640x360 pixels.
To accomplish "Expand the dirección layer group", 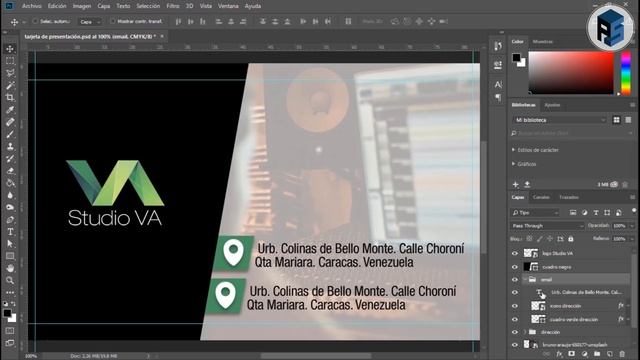I will 525,332.
